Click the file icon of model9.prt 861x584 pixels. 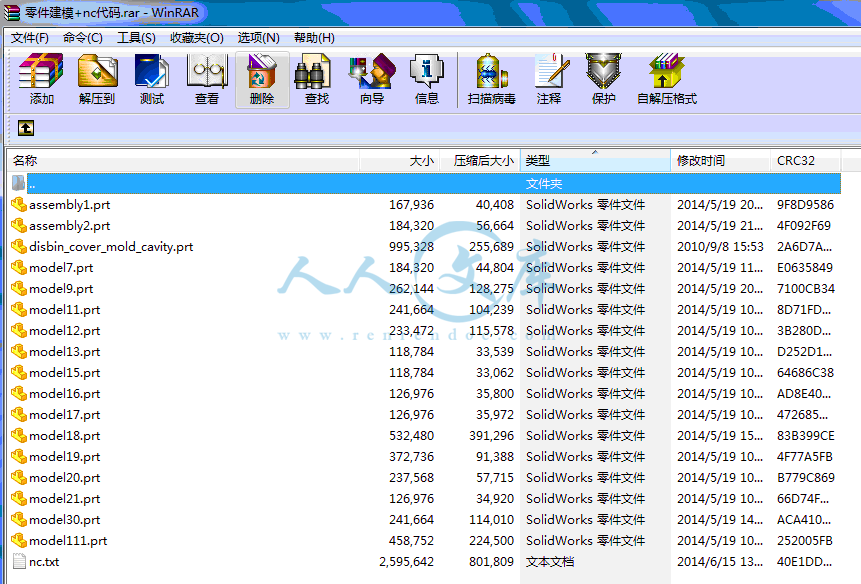click(x=19, y=289)
